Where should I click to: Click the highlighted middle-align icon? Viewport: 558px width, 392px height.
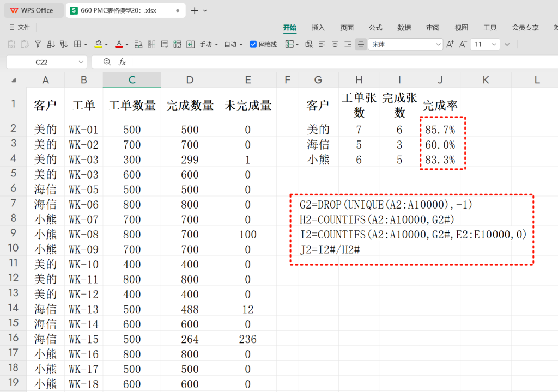tap(361, 45)
